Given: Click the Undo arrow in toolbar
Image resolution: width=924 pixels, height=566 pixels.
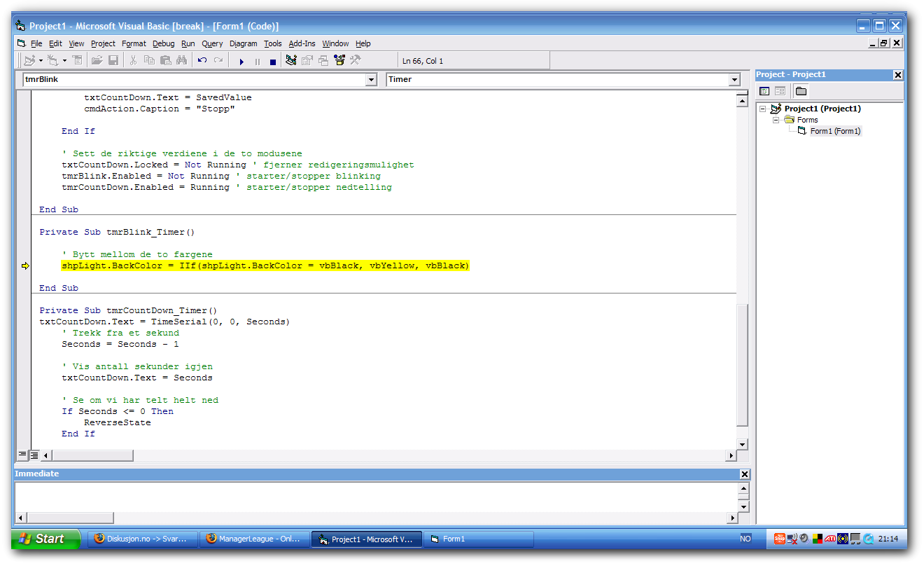Looking at the screenshot, I should [x=202, y=61].
